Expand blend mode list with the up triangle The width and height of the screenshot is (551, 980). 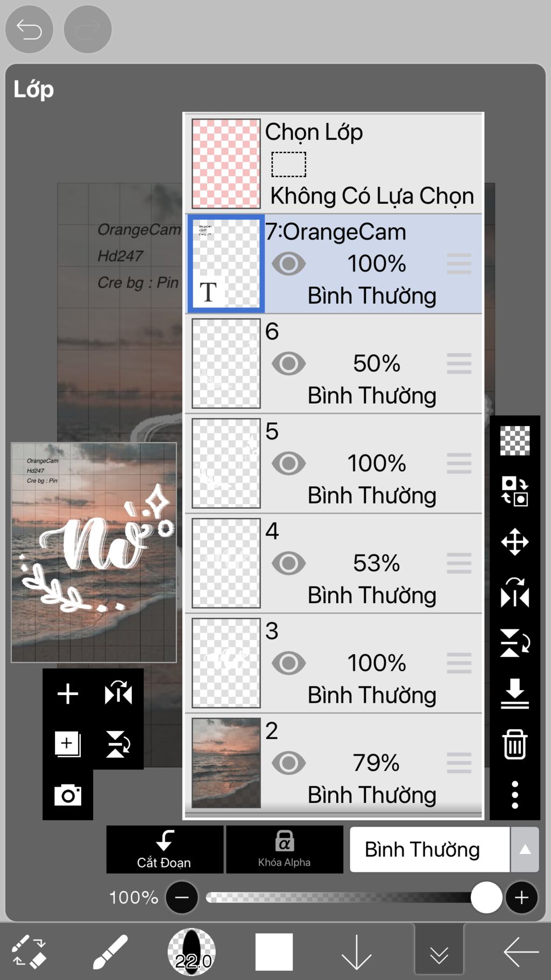coord(525,850)
